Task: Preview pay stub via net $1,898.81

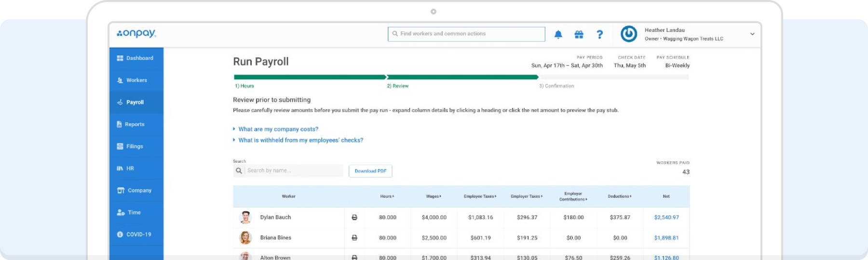Action: (666, 238)
